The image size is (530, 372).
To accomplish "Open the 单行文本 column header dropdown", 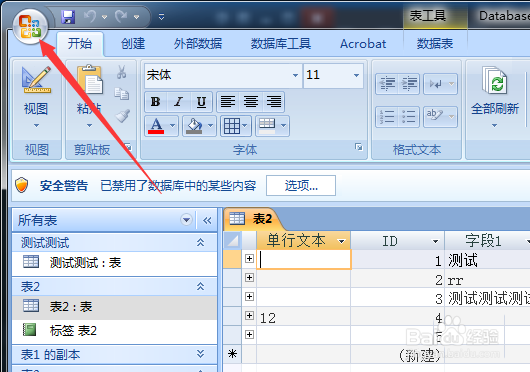I will (x=342, y=241).
